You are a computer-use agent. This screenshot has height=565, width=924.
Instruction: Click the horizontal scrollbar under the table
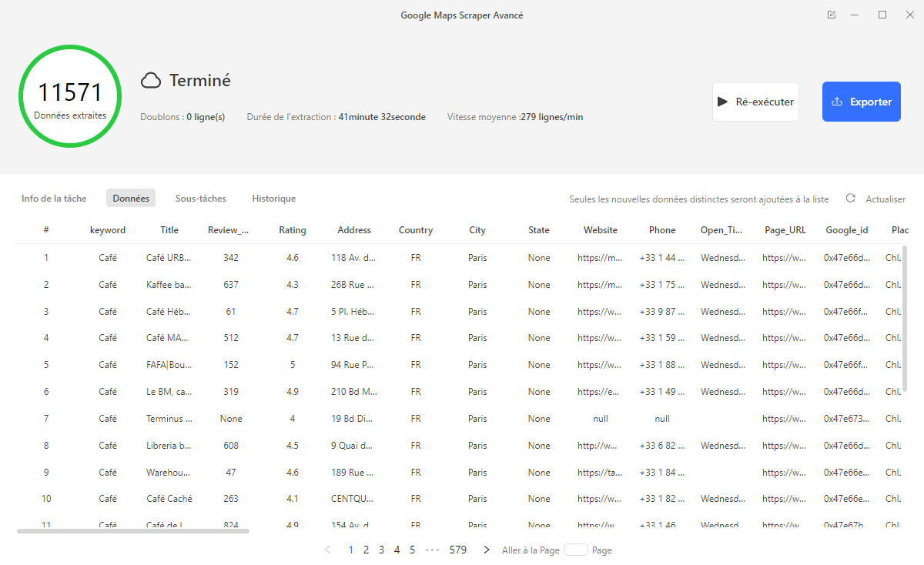click(133, 530)
